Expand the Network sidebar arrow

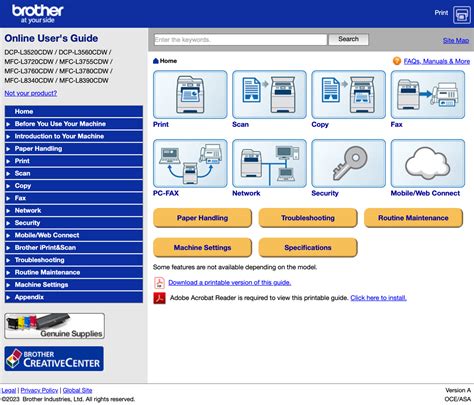[x=8, y=211]
